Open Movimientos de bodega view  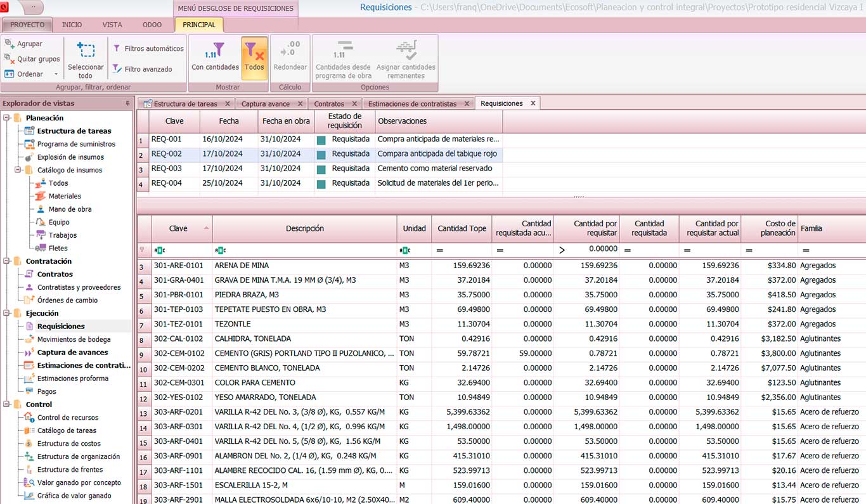point(74,339)
